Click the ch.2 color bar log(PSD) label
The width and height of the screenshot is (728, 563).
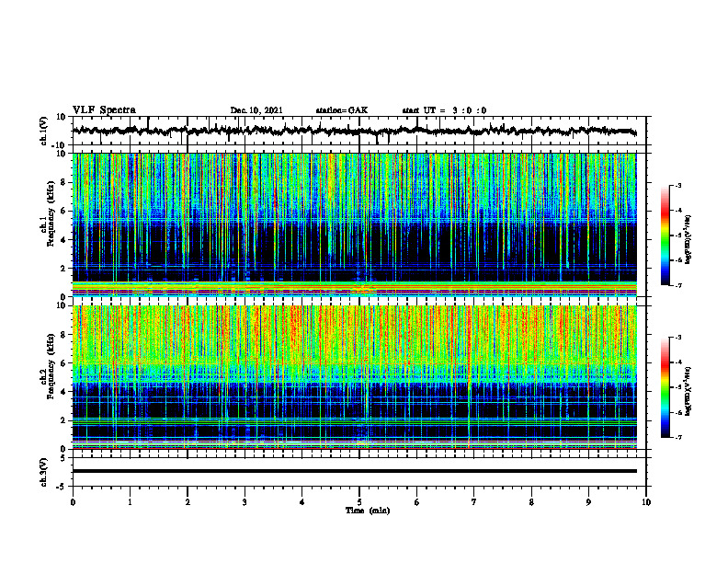point(688,391)
